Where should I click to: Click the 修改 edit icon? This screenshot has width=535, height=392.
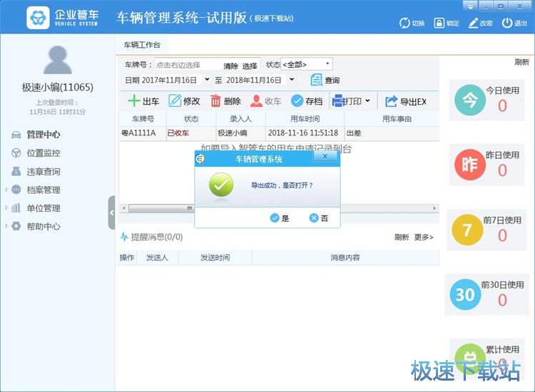(175, 101)
